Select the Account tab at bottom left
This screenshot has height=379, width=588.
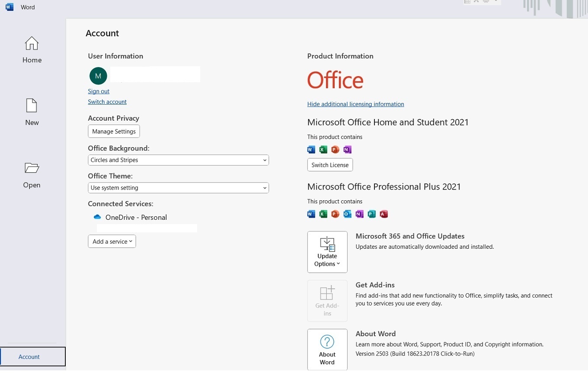[33, 357]
